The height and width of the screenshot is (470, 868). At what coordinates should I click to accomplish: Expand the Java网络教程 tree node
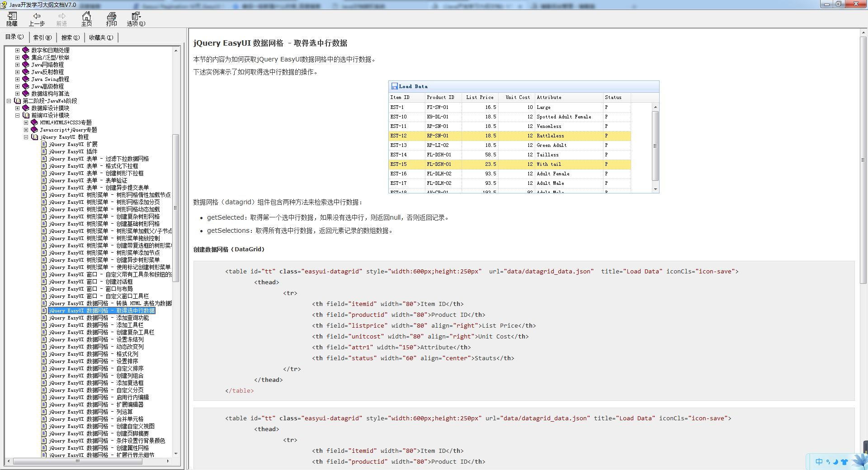pyautogui.click(x=17, y=65)
